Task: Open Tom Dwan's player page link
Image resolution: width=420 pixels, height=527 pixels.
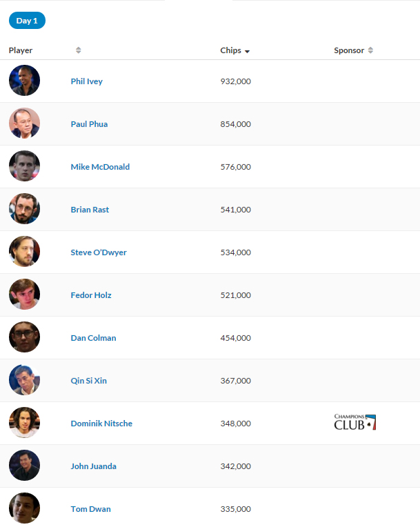Action: 91,509
